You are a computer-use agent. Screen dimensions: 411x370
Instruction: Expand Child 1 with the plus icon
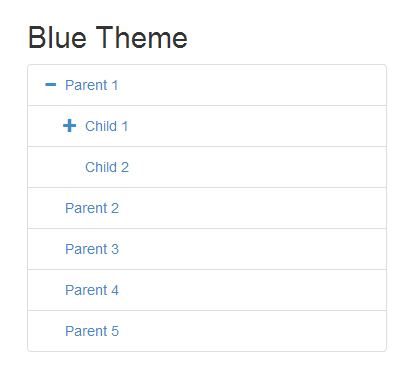[x=70, y=126]
